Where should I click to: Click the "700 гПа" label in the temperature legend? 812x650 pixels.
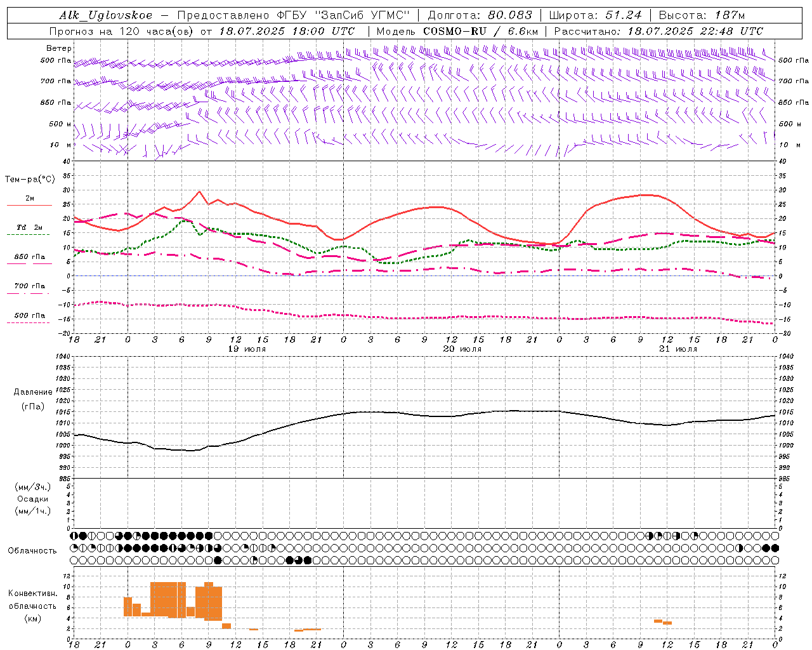point(30,286)
